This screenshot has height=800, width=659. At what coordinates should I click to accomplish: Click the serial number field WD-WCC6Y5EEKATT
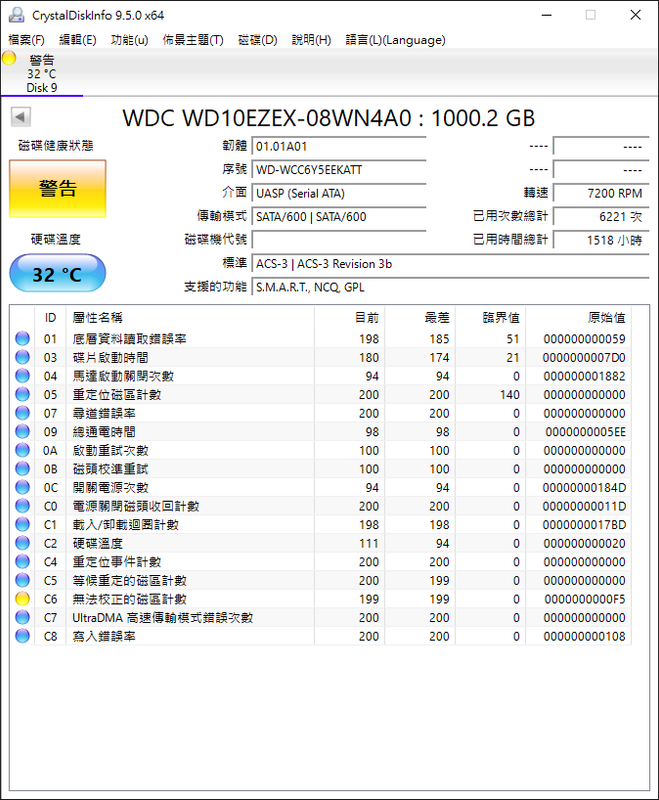point(339,170)
